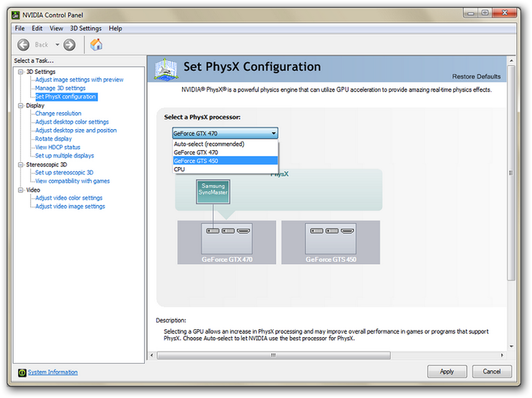This screenshot has height=398, width=532.
Task: Open the Help menu
Action: coord(116,29)
